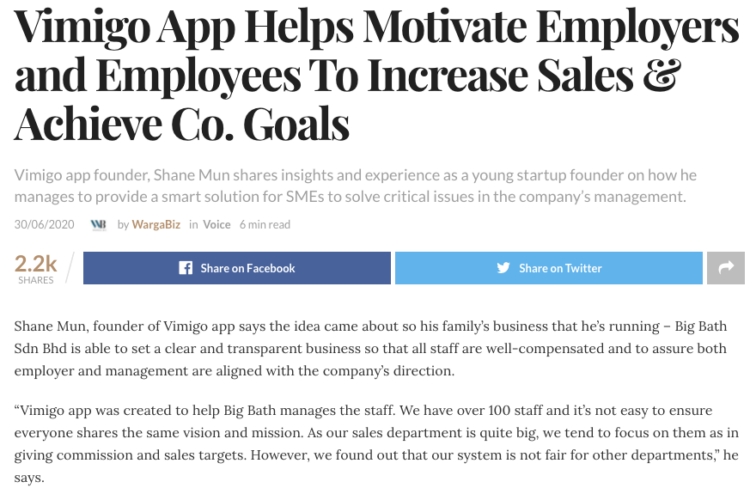The width and height of the screenshot is (750, 500).
Task: Click the 2.2k share count
Action: coord(35,264)
